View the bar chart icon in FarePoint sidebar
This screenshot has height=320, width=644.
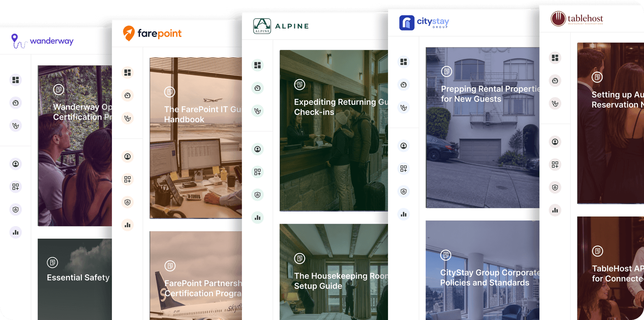pos(128,225)
